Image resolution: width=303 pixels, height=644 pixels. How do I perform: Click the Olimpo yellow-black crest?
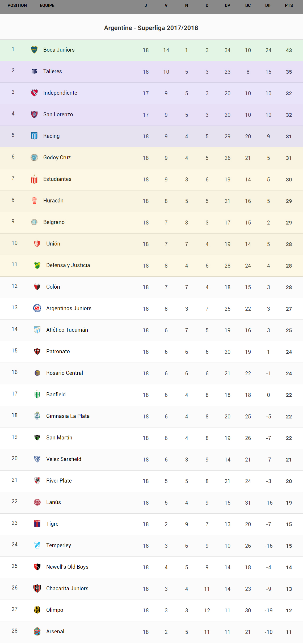coord(37,610)
